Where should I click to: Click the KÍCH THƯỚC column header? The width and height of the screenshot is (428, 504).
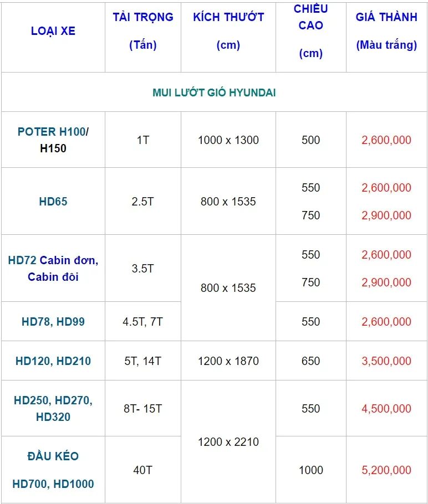click(228, 17)
